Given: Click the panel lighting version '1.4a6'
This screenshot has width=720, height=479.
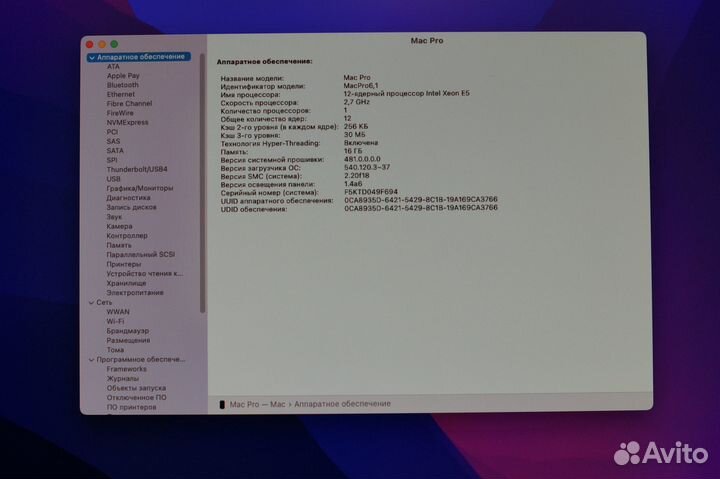Looking at the screenshot, I should (353, 184).
